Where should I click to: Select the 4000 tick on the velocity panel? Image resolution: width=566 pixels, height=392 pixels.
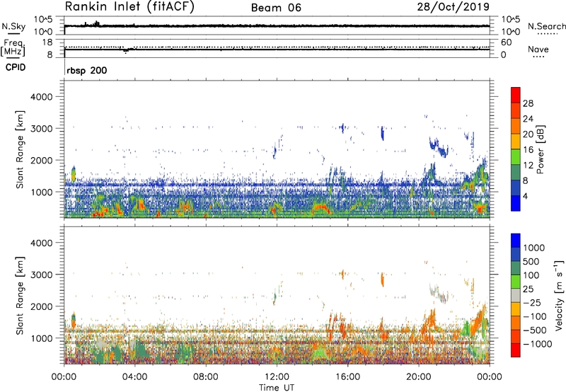(41, 243)
